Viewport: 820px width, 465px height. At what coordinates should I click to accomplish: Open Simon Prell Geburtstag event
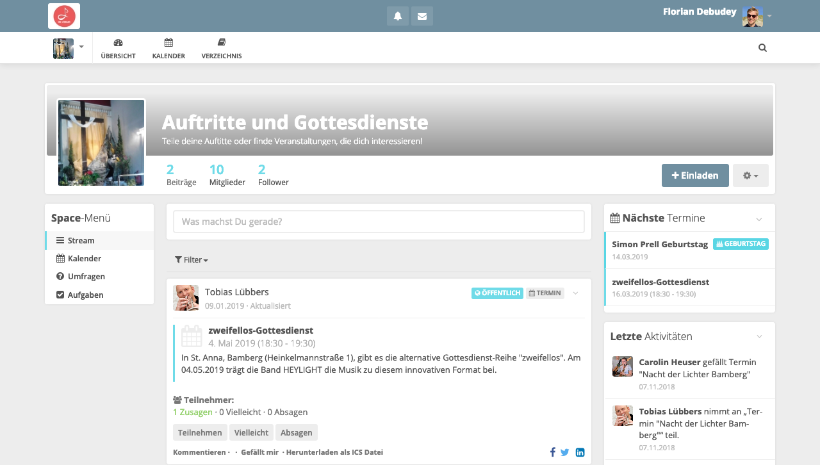click(659, 244)
